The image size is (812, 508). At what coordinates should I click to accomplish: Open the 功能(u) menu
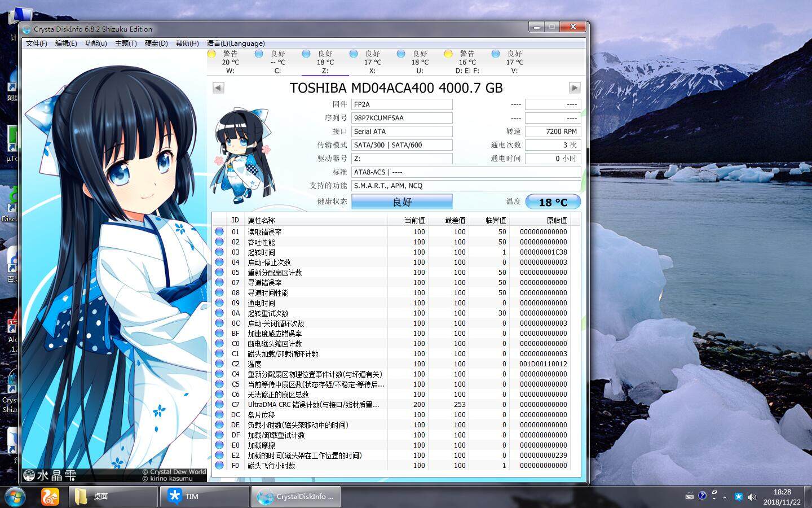click(96, 43)
